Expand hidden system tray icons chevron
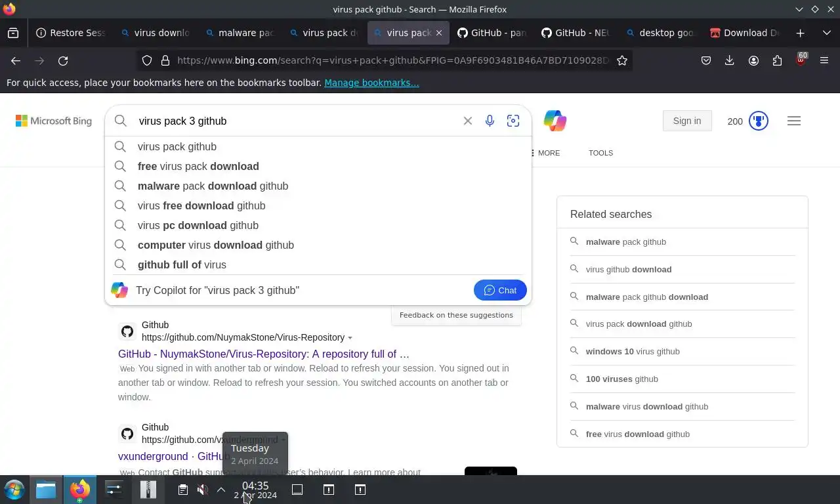840x504 pixels. click(x=221, y=490)
